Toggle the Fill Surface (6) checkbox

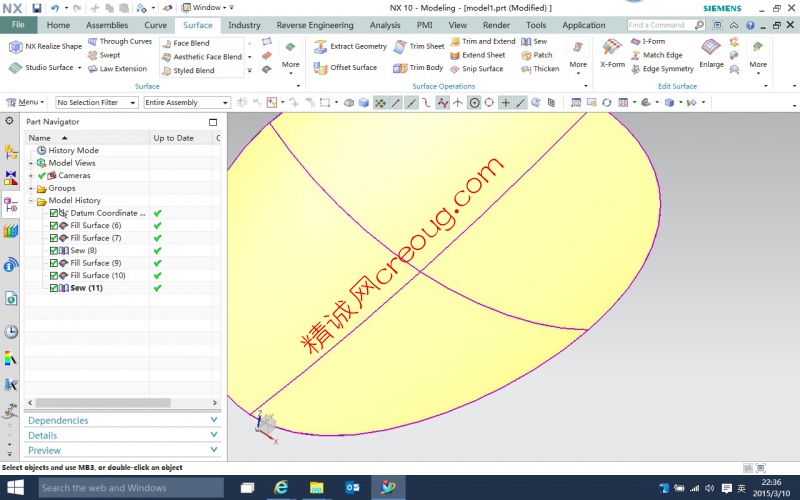point(54,226)
